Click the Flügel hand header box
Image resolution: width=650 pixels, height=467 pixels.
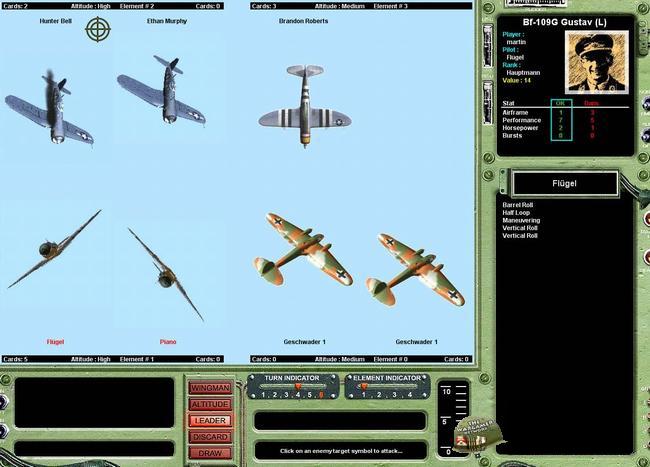click(x=565, y=183)
